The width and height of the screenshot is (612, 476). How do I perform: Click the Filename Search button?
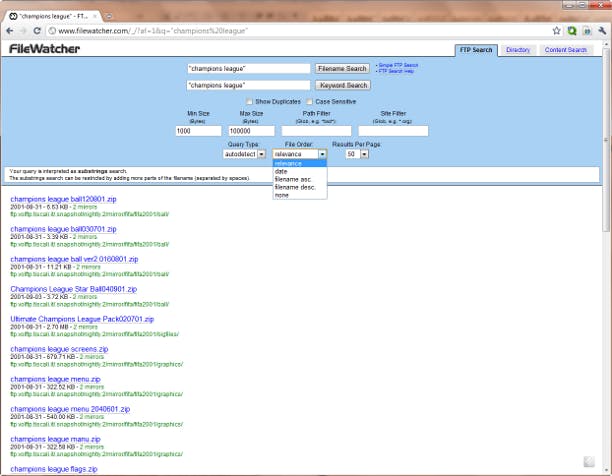[x=342, y=69]
